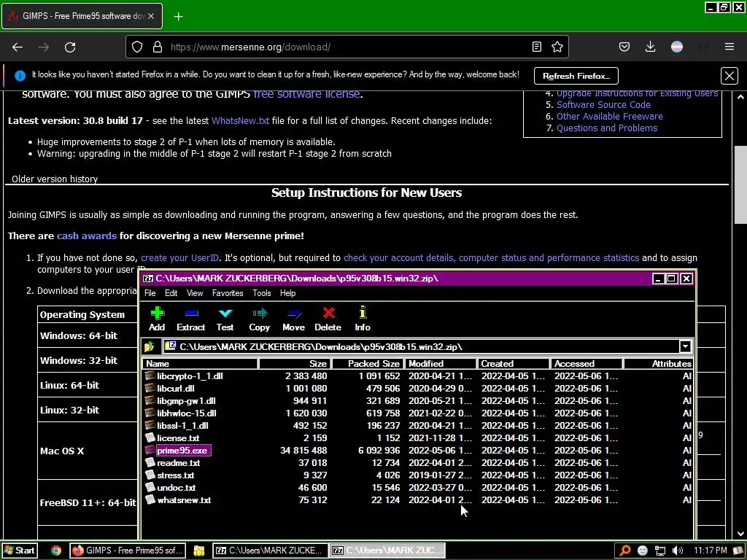The width and height of the screenshot is (747, 560).
Task: Open Firefox reader view icon
Action: coord(537,47)
